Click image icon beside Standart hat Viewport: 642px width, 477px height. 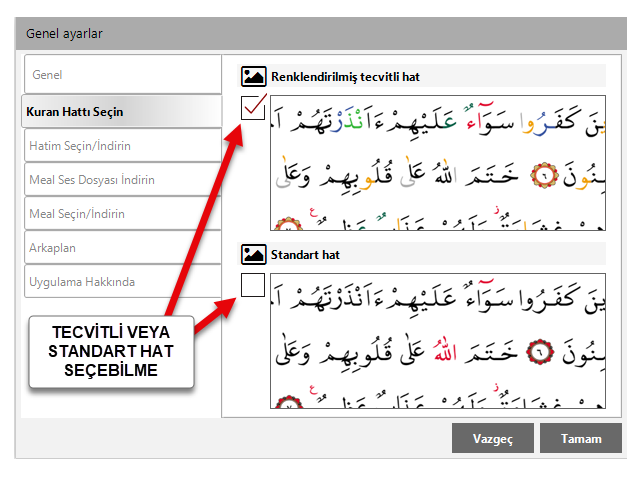pos(253,254)
